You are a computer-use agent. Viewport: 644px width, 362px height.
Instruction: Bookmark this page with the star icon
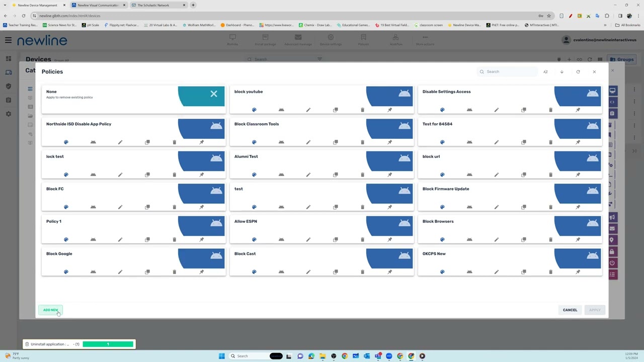[x=549, y=16]
